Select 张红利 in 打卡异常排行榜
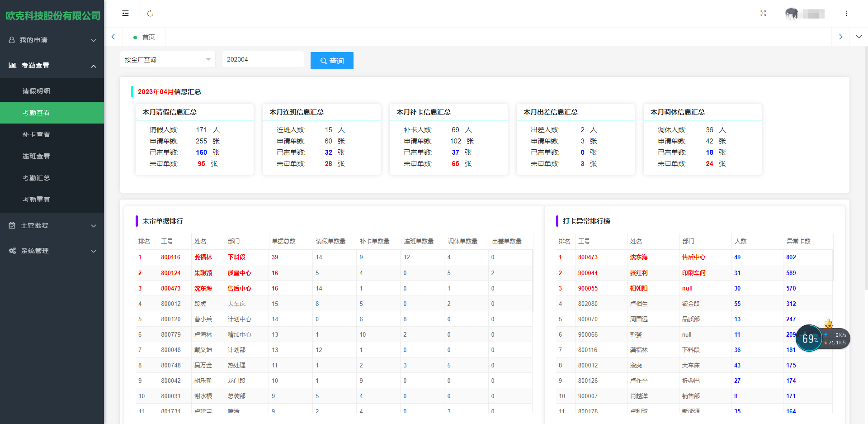The width and height of the screenshot is (868, 424). coord(639,273)
